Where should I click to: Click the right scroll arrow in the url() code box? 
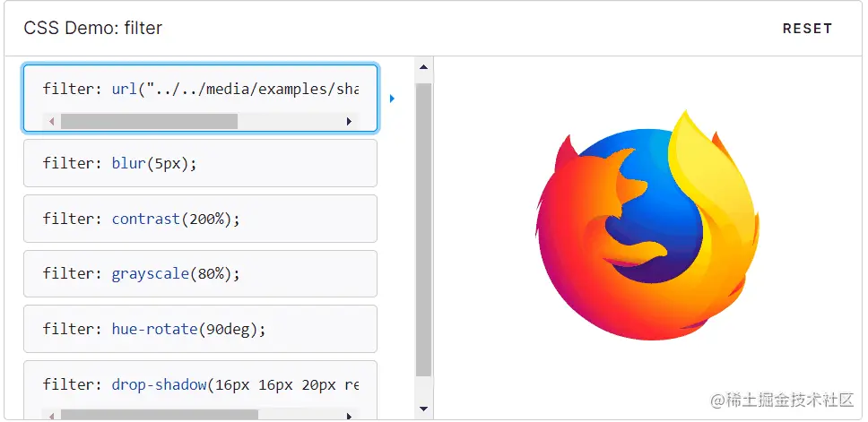pyautogui.click(x=349, y=121)
